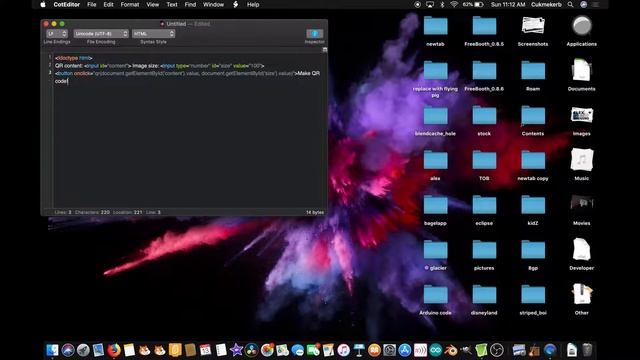640x360 pixels.
Task: Select the glacier folder on the desktop
Action: 436,250
